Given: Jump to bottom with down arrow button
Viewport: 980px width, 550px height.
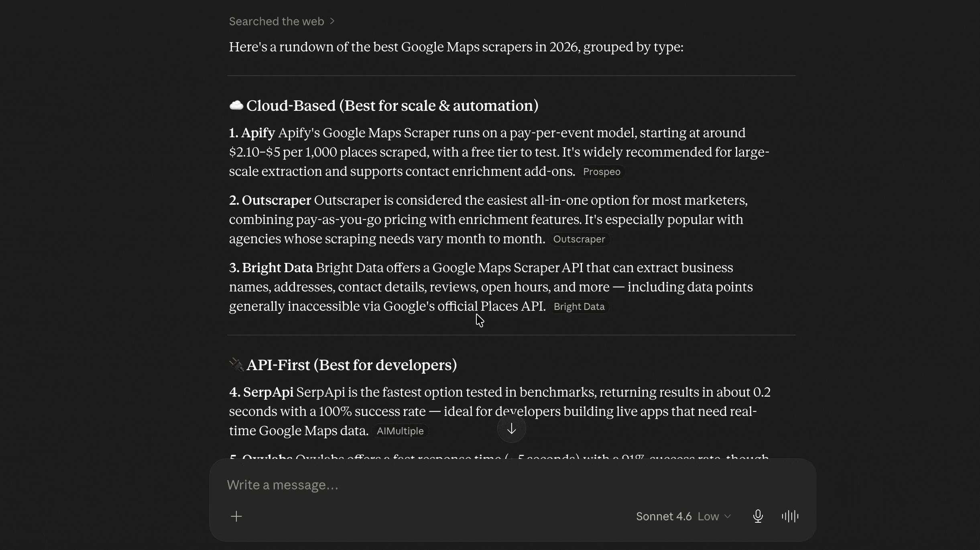Looking at the screenshot, I should 511,429.
